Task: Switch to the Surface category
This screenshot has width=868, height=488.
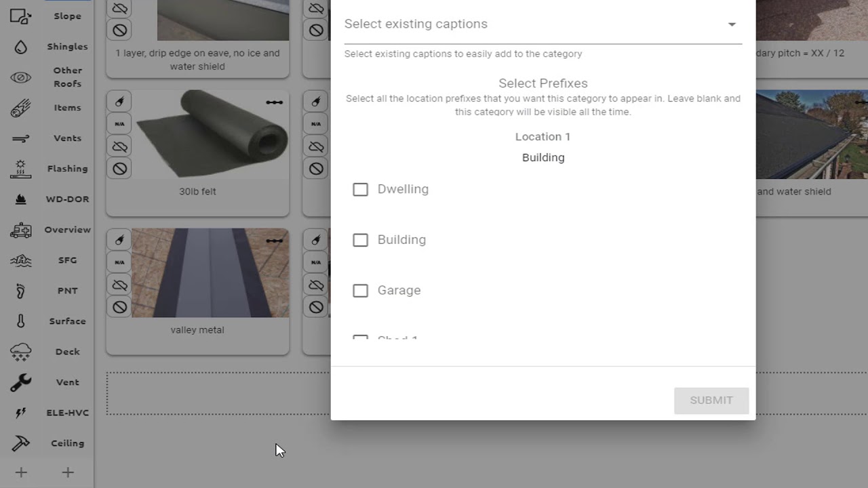Action: click(x=67, y=321)
